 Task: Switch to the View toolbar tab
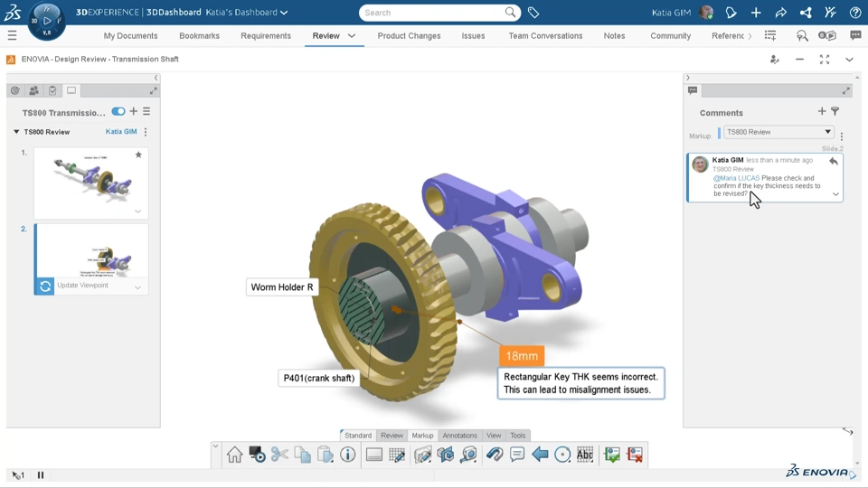494,436
